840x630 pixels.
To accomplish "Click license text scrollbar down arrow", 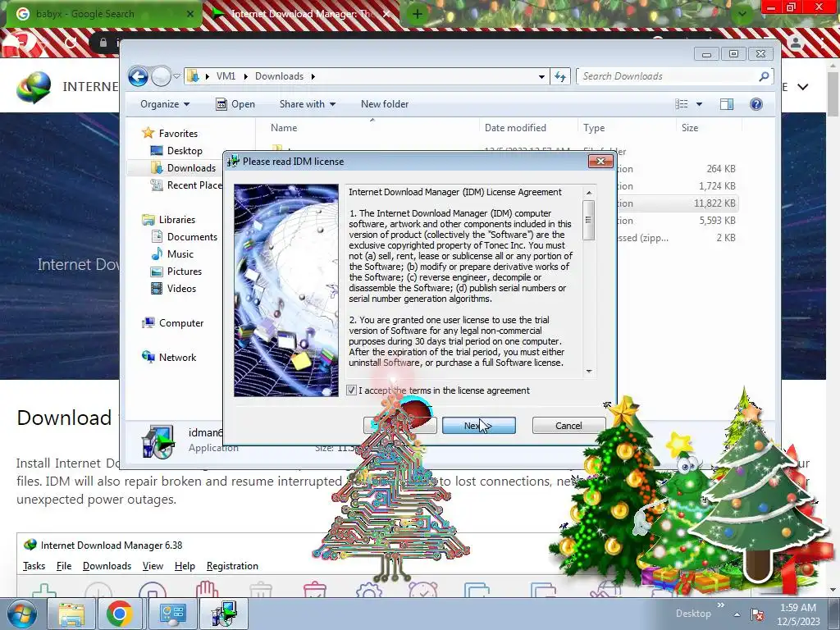I will tap(589, 371).
